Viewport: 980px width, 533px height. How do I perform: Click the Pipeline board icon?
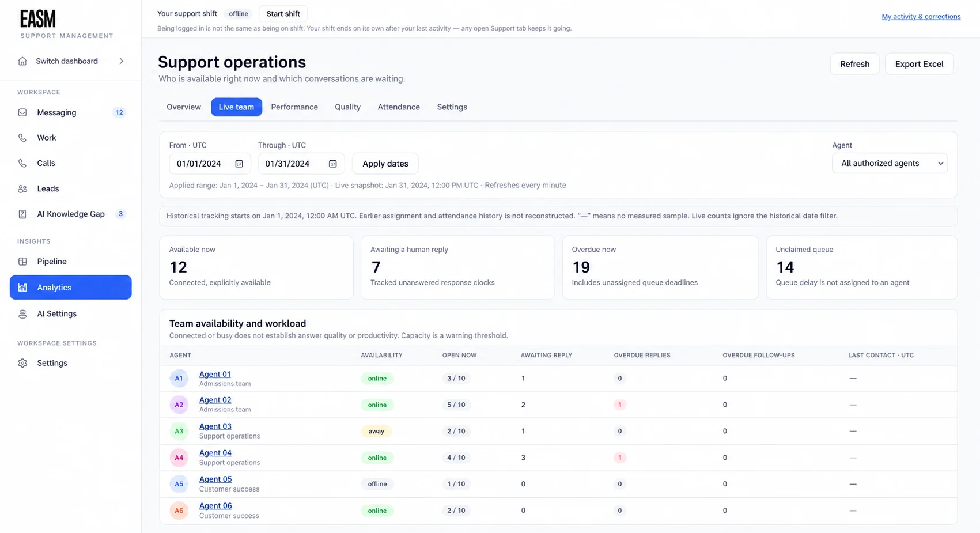(x=22, y=262)
